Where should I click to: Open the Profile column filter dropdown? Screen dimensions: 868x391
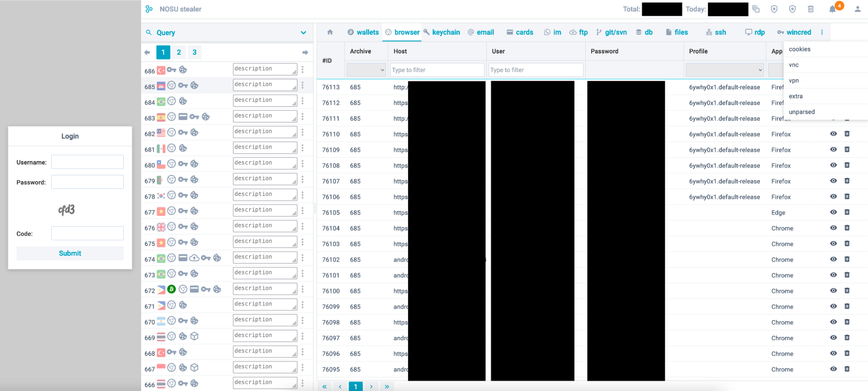(x=724, y=70)
